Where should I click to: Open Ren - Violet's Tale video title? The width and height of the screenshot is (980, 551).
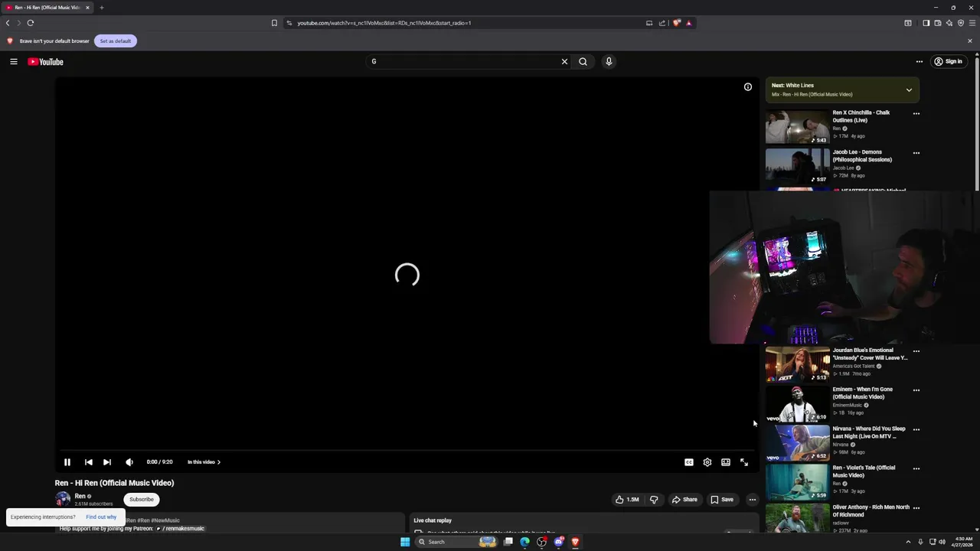864,471
